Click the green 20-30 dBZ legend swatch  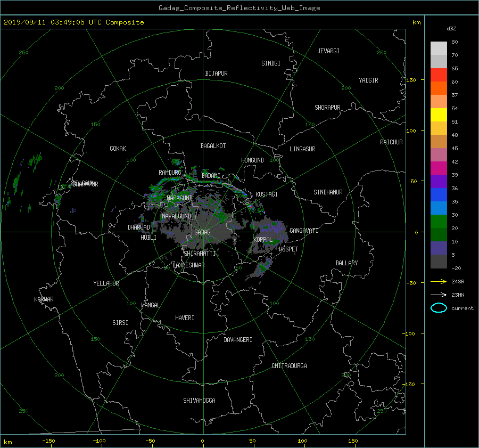pos(439,222)
